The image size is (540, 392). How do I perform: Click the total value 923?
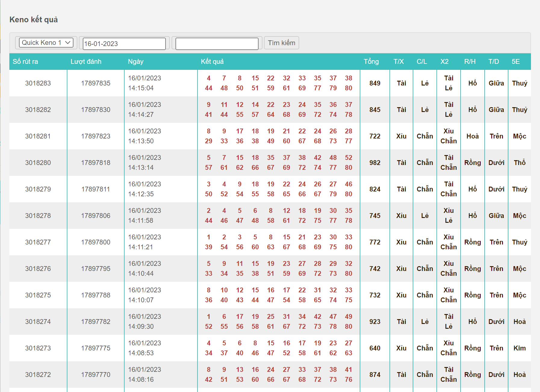click(375, 322)
